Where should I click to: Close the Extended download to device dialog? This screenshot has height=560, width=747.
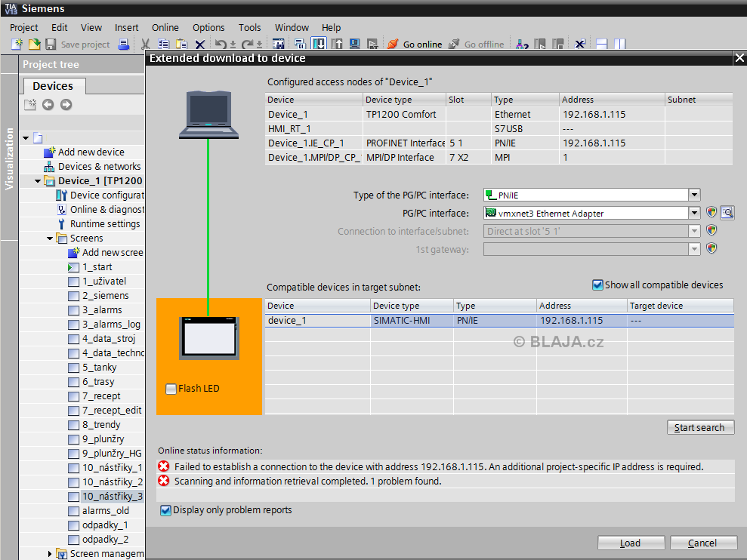point(739,58)
